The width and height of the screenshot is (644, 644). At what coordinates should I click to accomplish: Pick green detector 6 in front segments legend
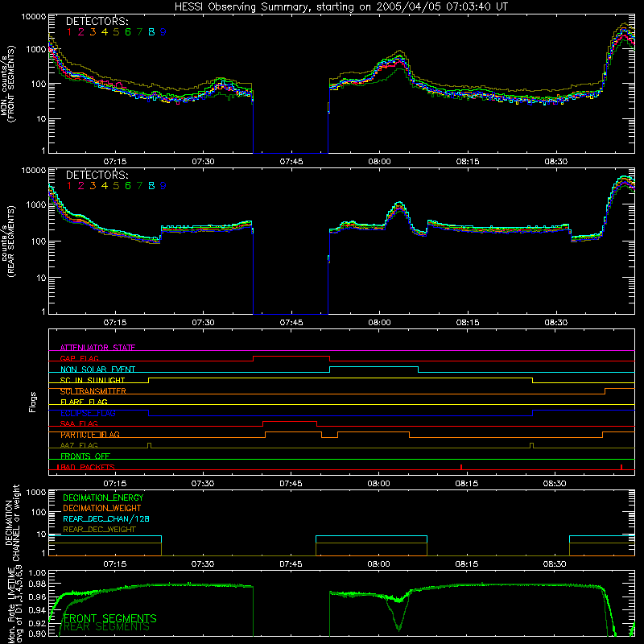(x=128, y=32)
